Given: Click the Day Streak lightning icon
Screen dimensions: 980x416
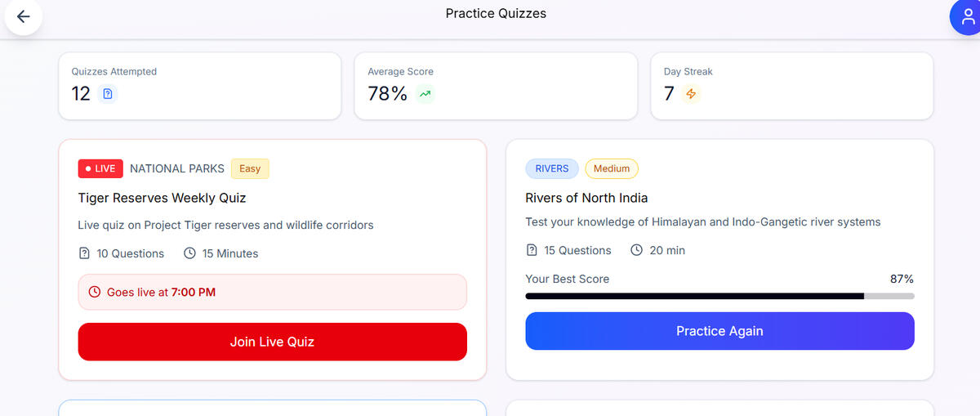Looking at the screenshot, I should point(691,94).
